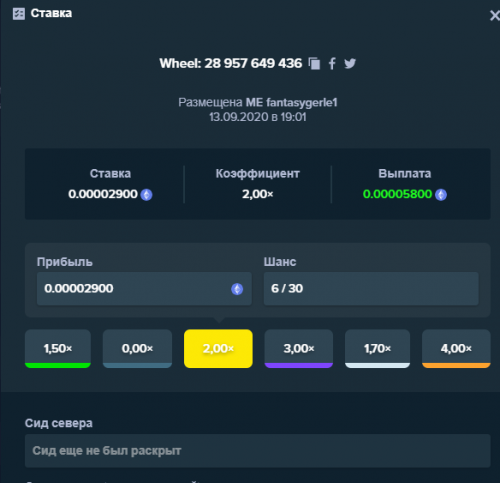Click the Выплата label

pos(405,174)
